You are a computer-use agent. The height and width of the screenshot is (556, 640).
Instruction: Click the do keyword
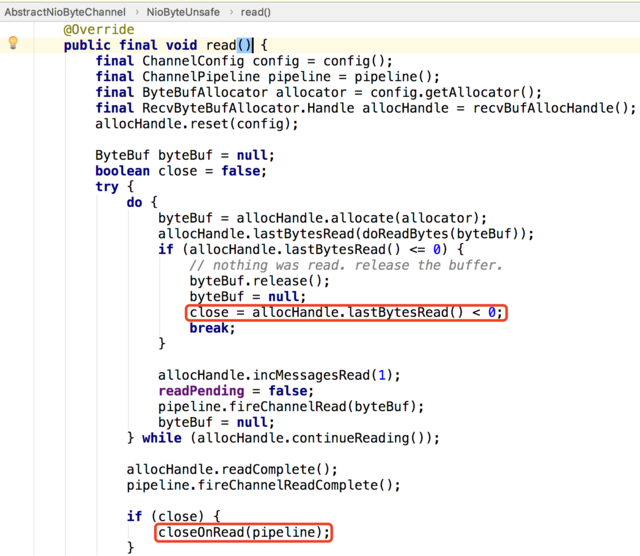tap(134, 202)
